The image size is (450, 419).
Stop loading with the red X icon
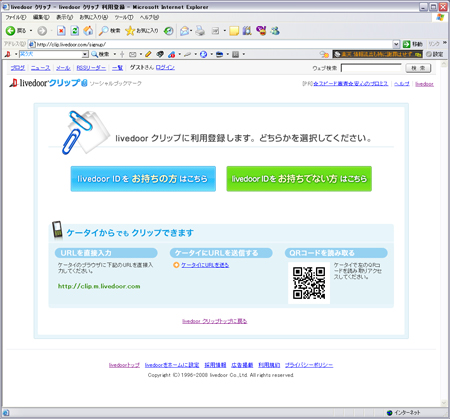[x=61, y=31]
